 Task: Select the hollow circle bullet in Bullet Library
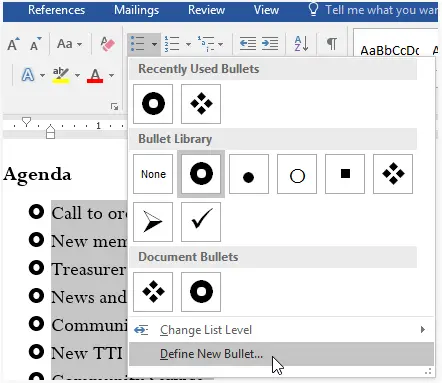[297, 174]
